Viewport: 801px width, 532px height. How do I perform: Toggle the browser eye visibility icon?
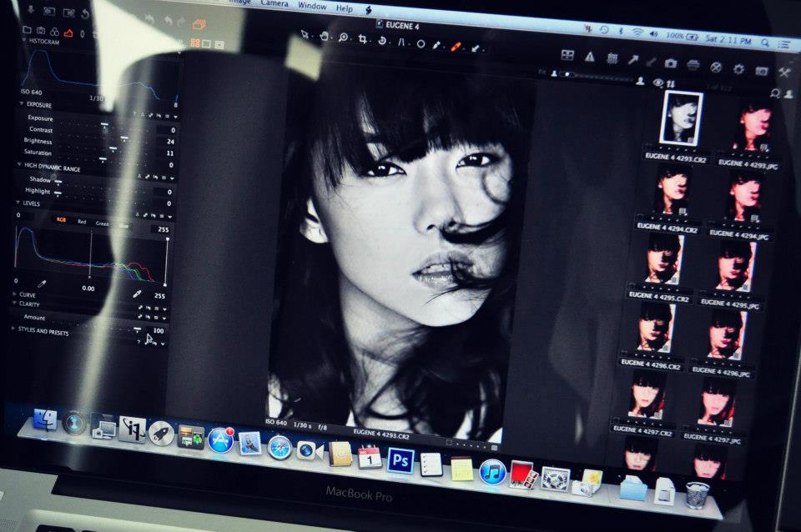point(658,83)
